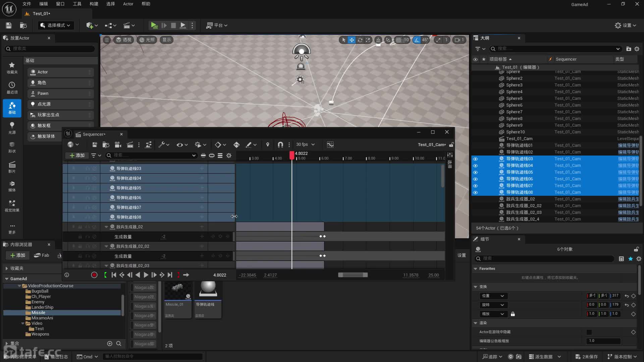Open 选择模式 dropdown
The width and height of the screenshot is (644, 362).
point(56,25)
